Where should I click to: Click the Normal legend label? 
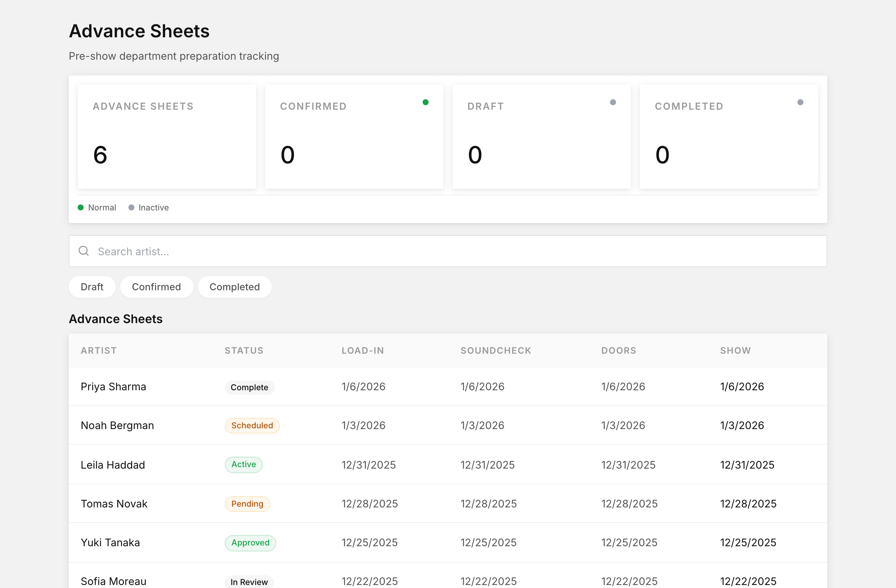pos(102,208)
